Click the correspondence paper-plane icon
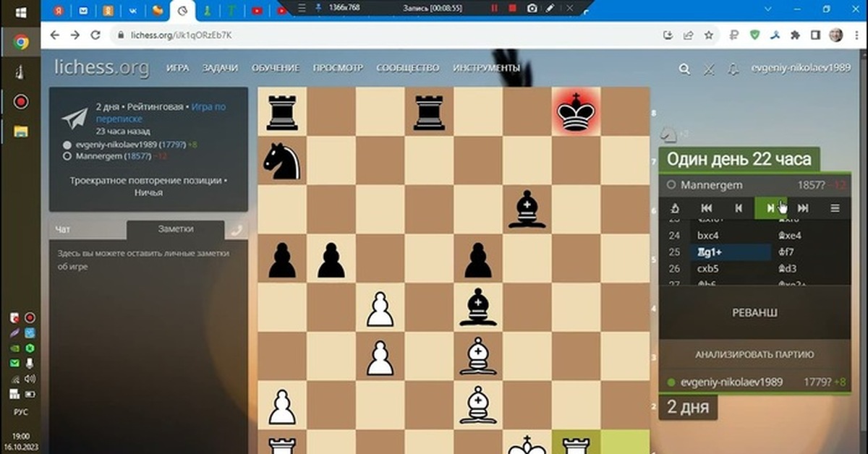Image resolution: width=868 pixels, height=454 pixels. pos(74,119)
